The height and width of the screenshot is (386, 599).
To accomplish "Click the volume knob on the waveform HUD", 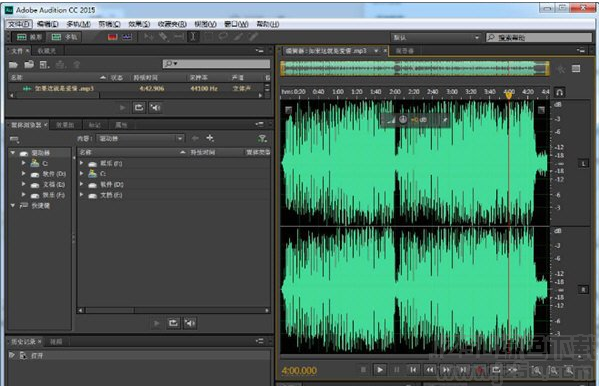I will coord(403,120).
